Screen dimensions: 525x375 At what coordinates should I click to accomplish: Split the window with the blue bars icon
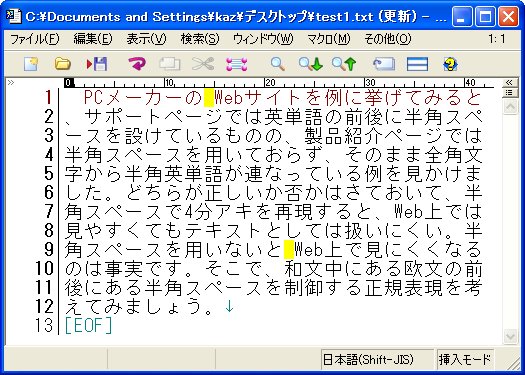[417, 64]
